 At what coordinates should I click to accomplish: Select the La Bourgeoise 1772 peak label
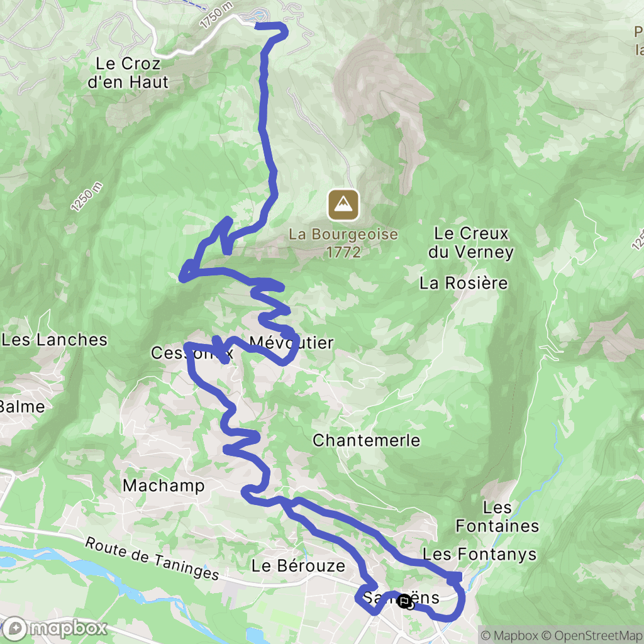(x=343, y=243)
